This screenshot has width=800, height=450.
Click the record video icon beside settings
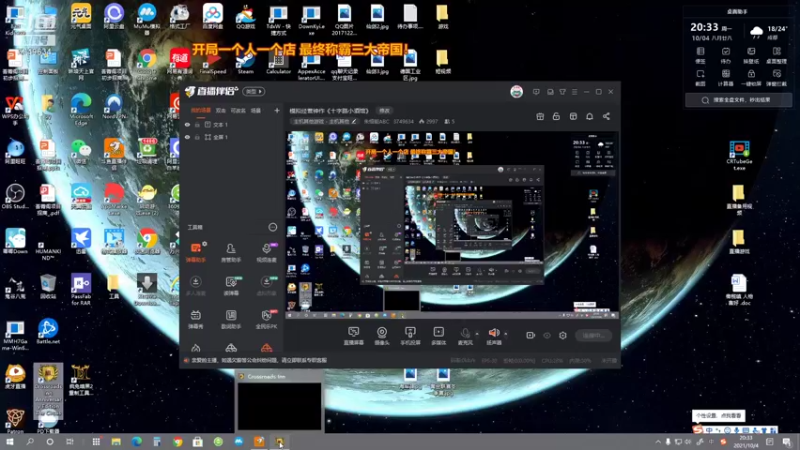[531, 335]
